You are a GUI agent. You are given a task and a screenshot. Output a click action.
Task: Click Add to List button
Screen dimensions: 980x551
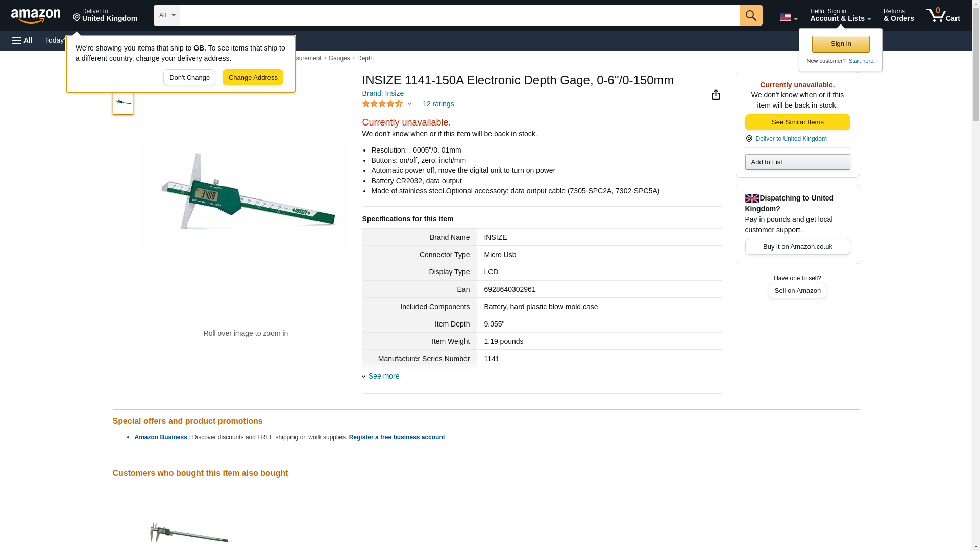pos(797,162)
